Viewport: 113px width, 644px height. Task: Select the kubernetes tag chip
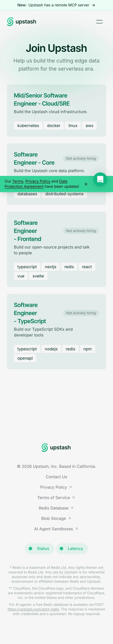(28, 126)
